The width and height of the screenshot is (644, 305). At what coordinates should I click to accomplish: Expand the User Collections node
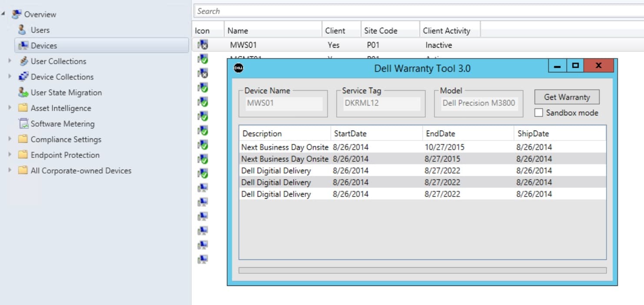tap(9, 61)
